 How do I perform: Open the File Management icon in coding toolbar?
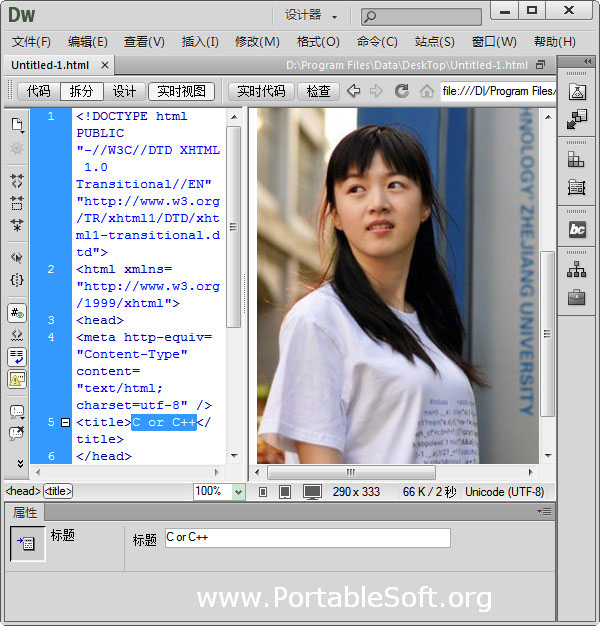click(x=17, y=125)
